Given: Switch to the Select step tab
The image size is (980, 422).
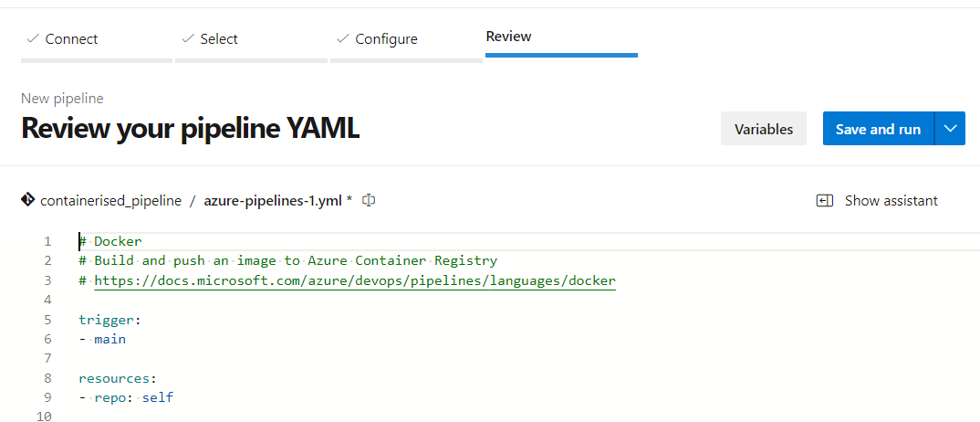Looking at the screenshot, I should pos(219,39).
